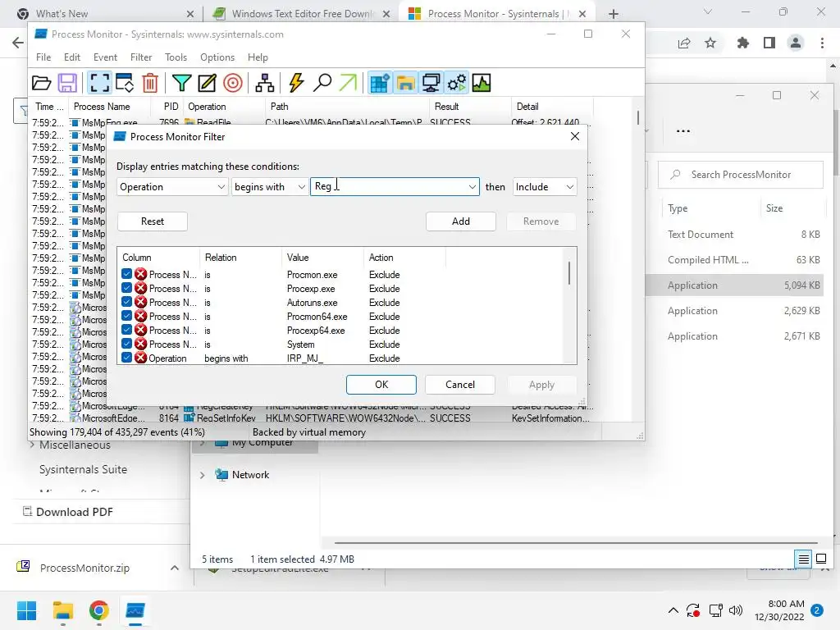Uncheck the Procexp64.exe exclude filter
The width and height of the screenshot is (840, 630).
click(x=126, y=330)
